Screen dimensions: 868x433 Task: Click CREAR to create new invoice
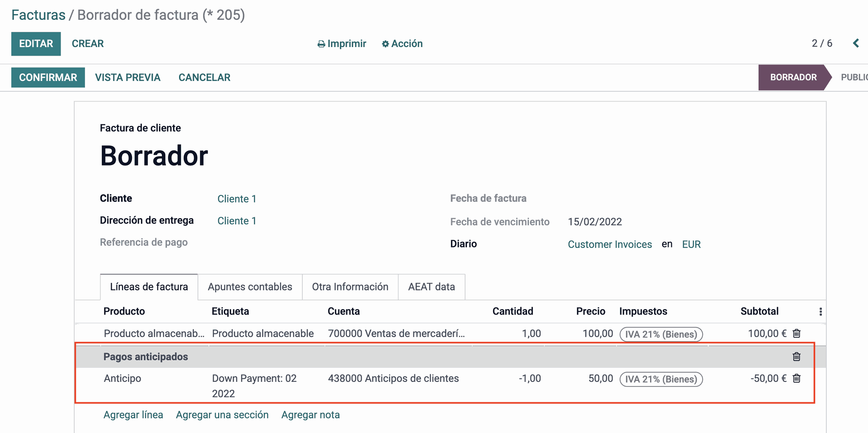click(x=88, y=44)
